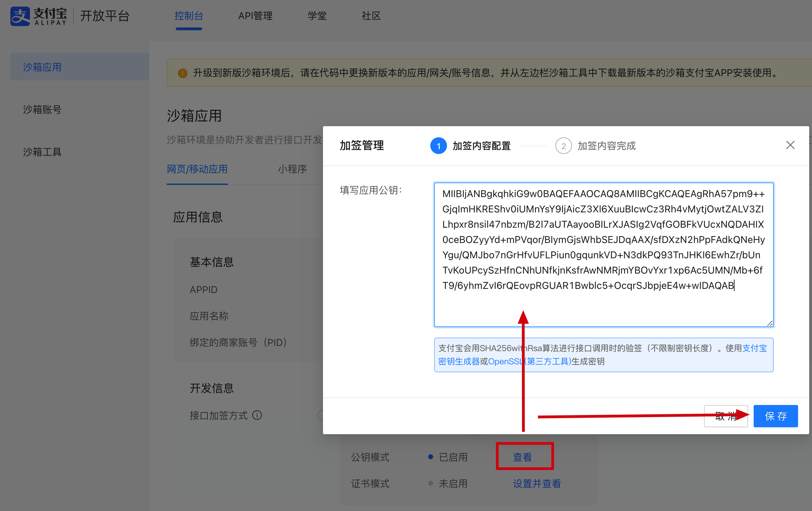
Task: Click 设置并查看 for 证书模式
Action: point(537,484)
